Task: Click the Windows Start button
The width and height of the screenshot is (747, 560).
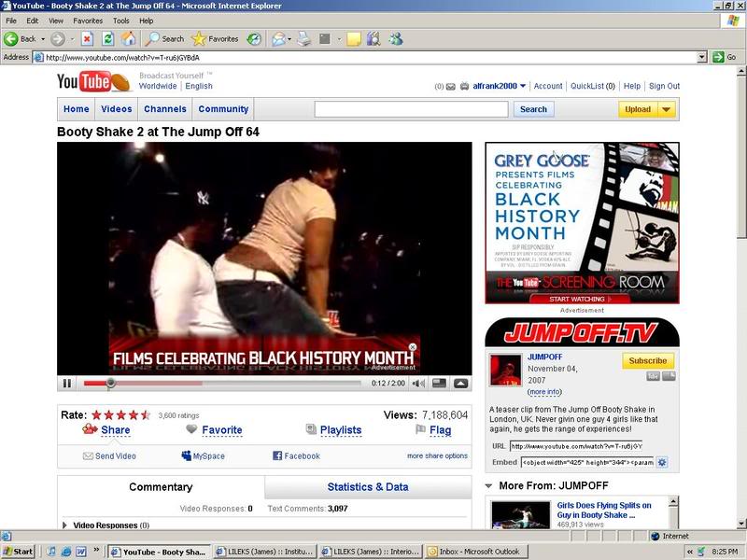Action: pos(19,552)
